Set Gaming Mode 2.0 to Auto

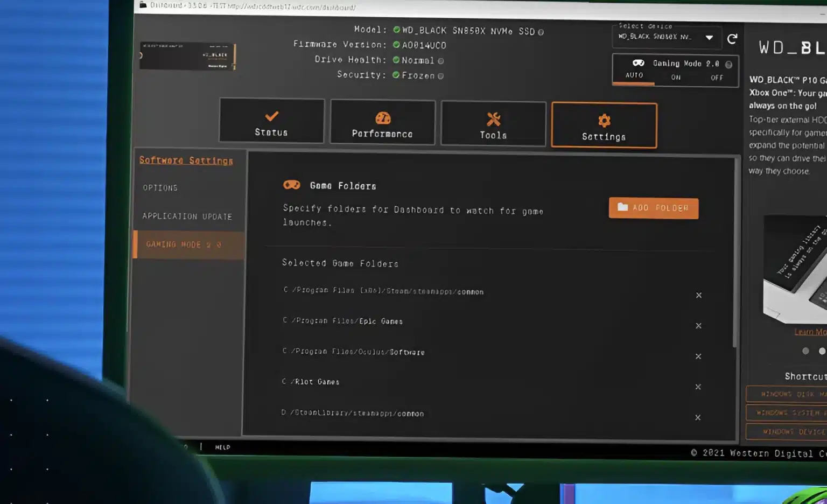coord(634,75)
